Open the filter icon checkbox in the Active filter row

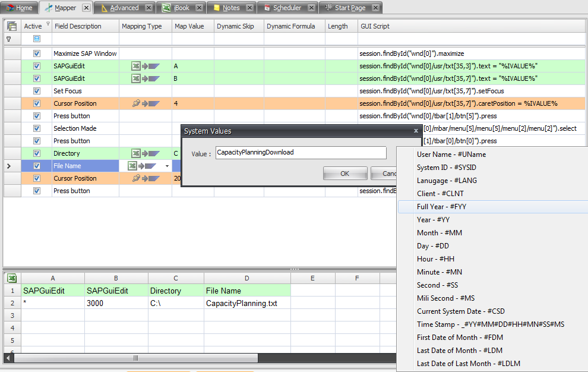37,38
